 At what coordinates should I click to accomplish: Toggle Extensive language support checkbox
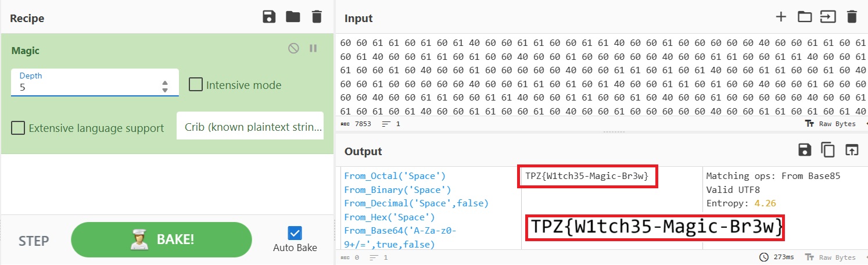pyautogui.click(x=18, y=128)
